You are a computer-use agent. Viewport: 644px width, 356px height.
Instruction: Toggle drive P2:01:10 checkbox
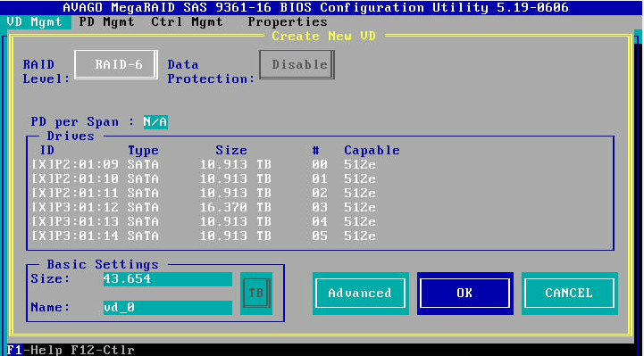(x=43, y=179)
